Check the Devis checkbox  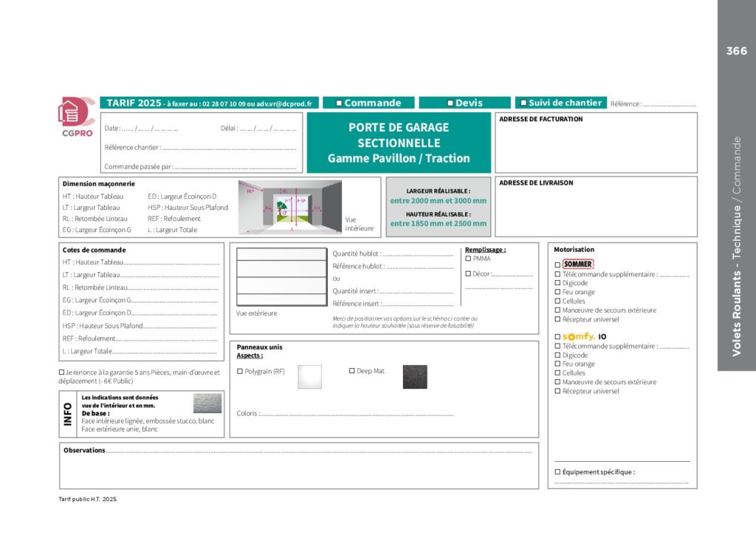coord(450,103)
